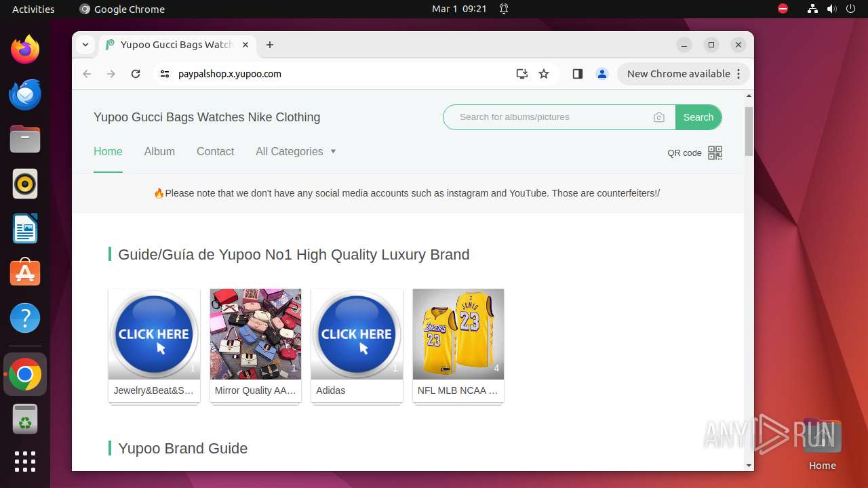
Task: Launch LibreOffice Writer from dock
Action: (x=25, y=228)
